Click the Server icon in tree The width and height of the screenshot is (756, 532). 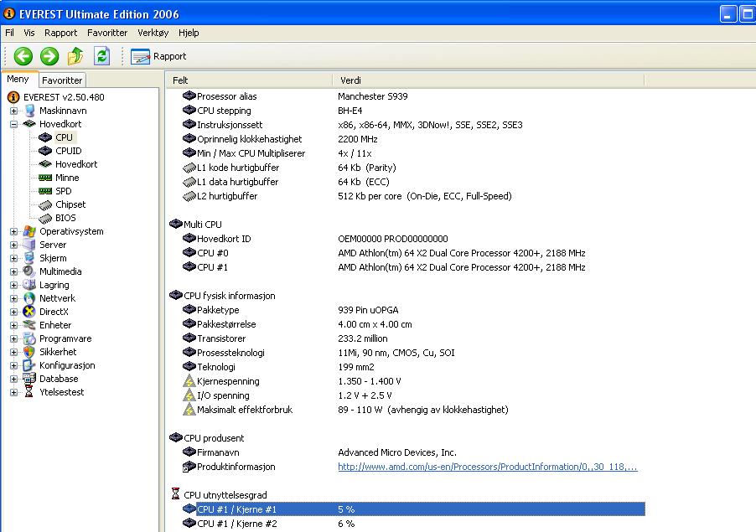29,245
